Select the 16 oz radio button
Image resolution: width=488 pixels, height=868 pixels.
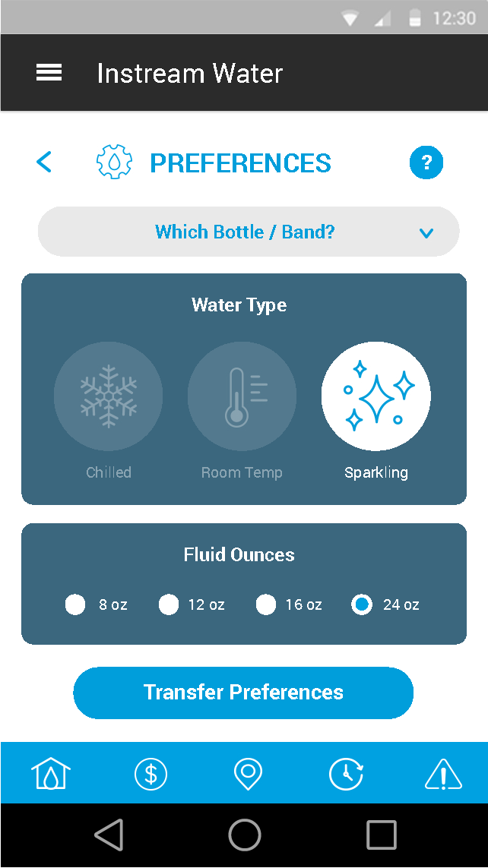pyautogui.click(x=266, y=604)
